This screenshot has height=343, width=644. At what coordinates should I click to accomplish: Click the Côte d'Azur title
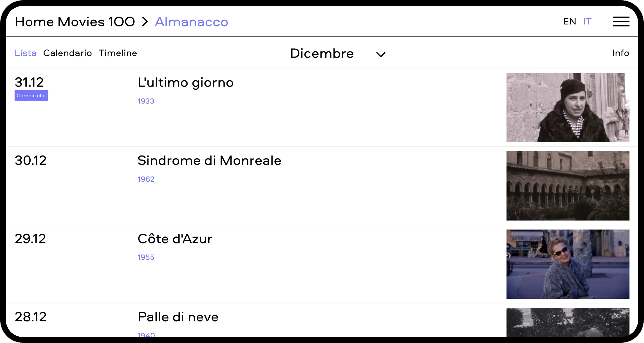coord(175,239)
